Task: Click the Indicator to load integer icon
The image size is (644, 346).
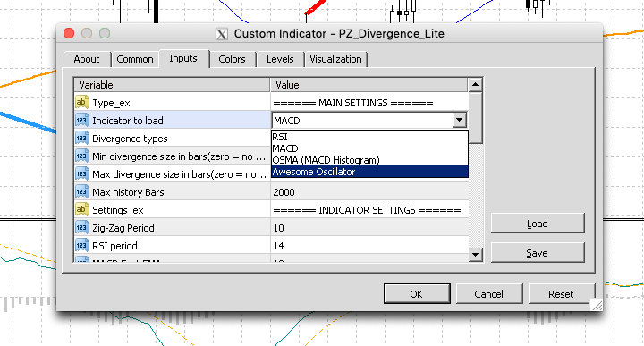Action: coord(81,121)
